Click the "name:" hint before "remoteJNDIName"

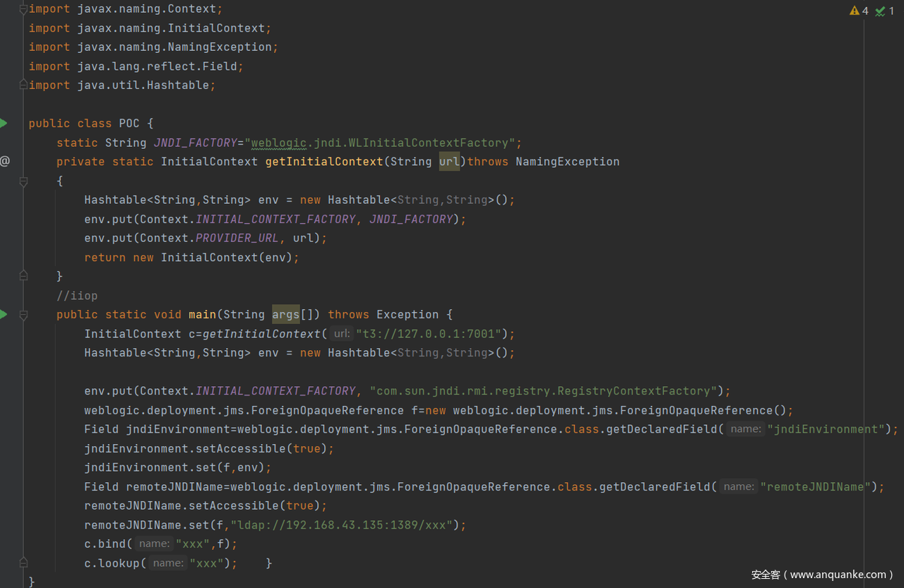[739, 486]
